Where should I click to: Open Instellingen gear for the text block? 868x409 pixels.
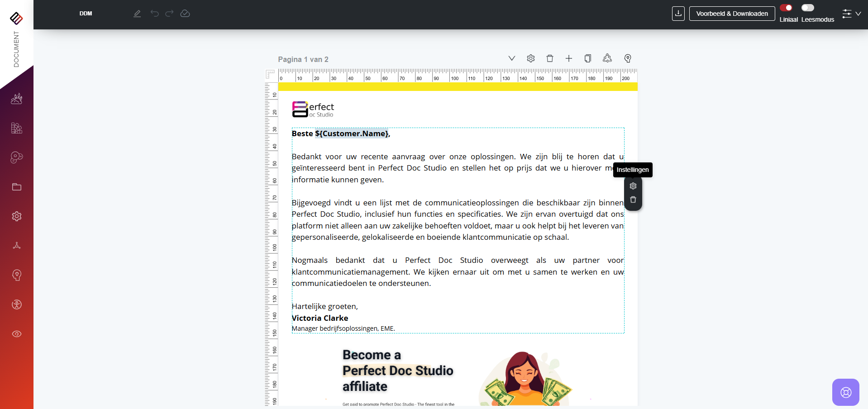pyautogui.click(x=633, y=186)
